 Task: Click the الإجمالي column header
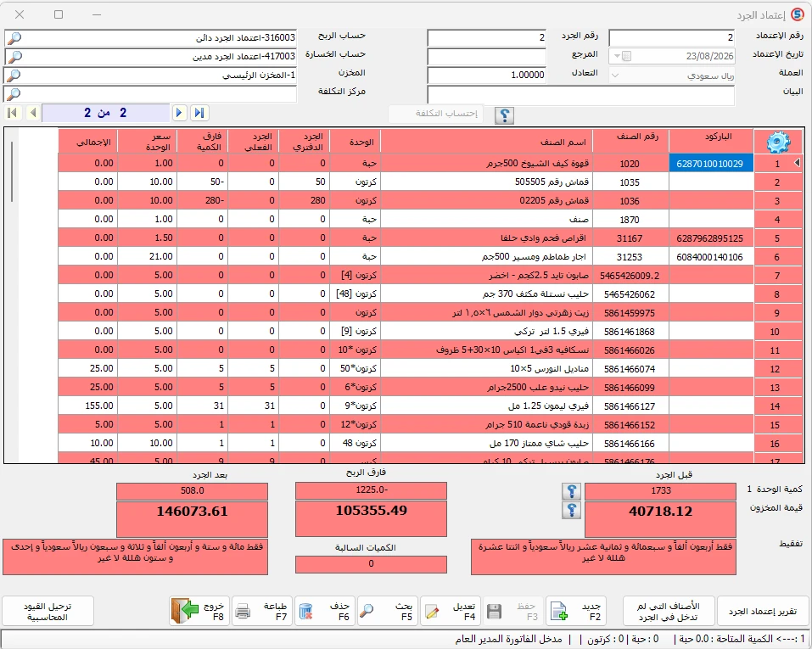pos(88,142)
